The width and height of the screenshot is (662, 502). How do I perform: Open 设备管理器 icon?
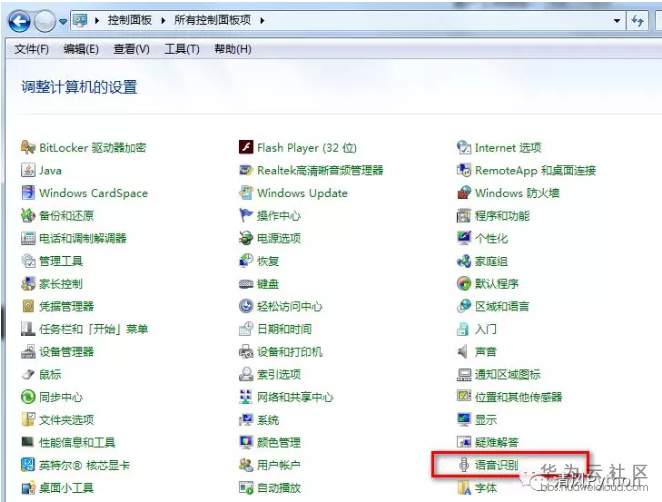pos(28,352)
